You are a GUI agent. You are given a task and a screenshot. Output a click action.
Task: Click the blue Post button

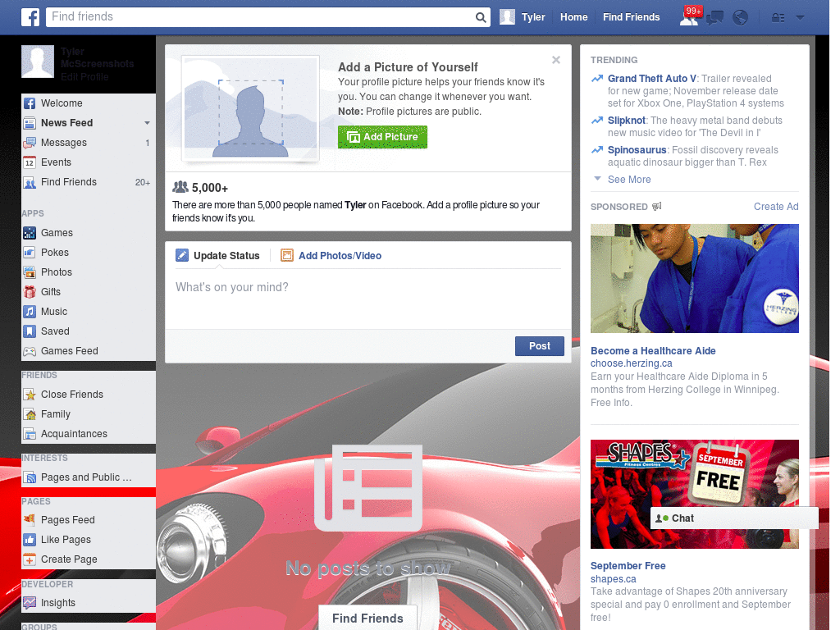(x=540, y=346)
